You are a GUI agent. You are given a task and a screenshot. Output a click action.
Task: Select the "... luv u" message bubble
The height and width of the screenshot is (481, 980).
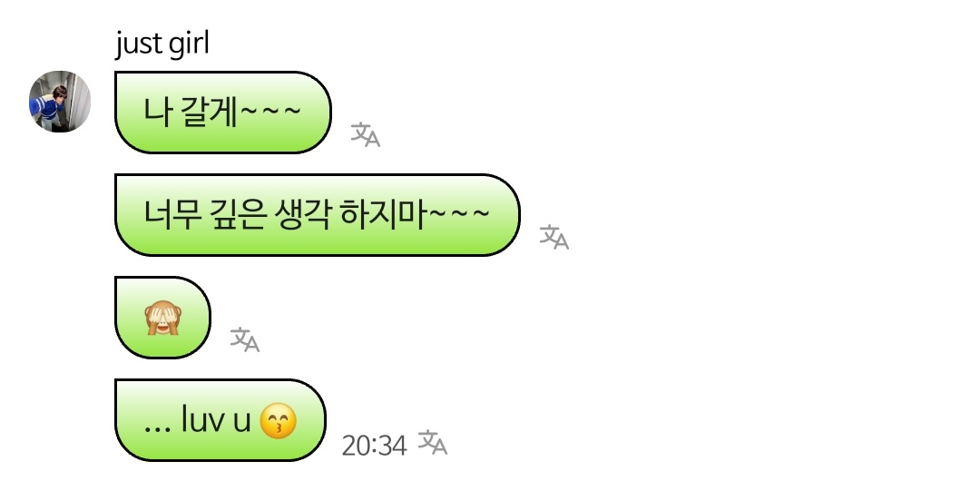pos(220,420)
